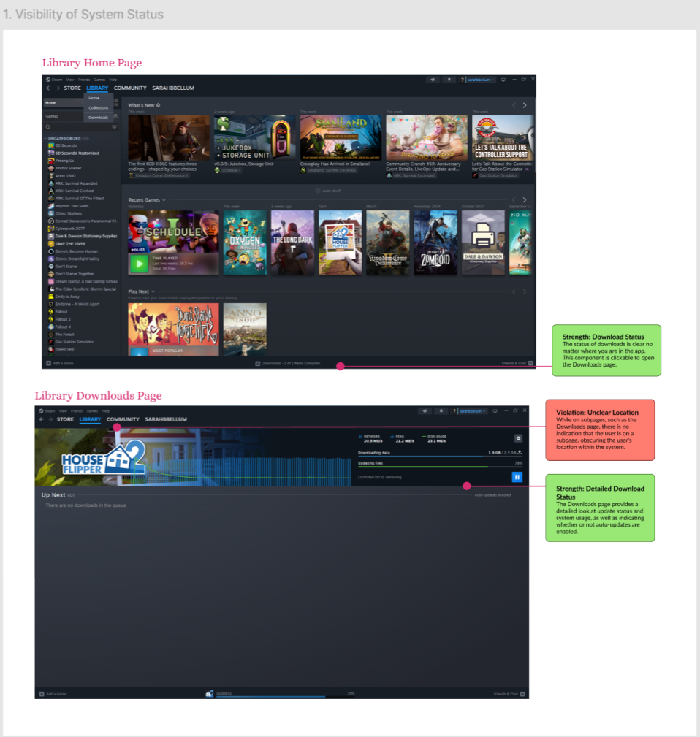
Task: Click the Cyberpunk 2077 game icon
Action: click(51, 229)
